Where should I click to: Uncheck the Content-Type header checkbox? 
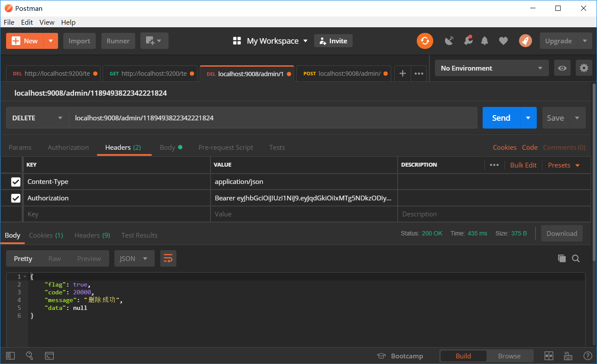16,182
